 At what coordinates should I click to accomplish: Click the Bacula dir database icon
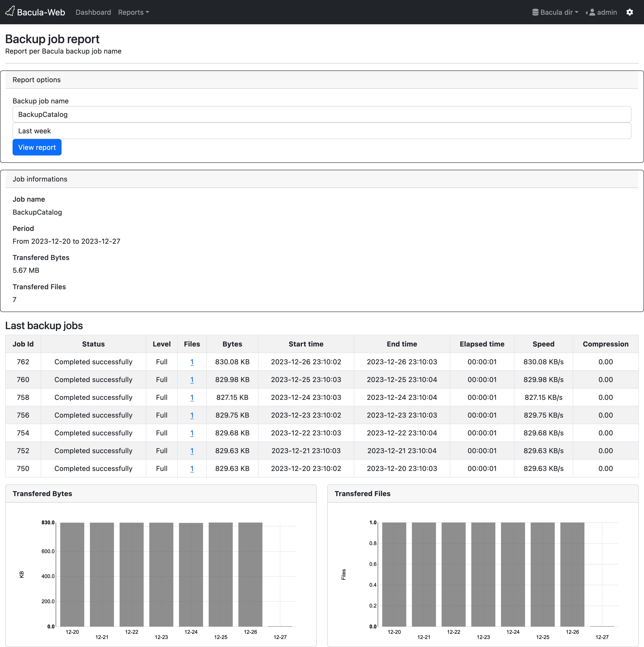[x=536, y=12]
